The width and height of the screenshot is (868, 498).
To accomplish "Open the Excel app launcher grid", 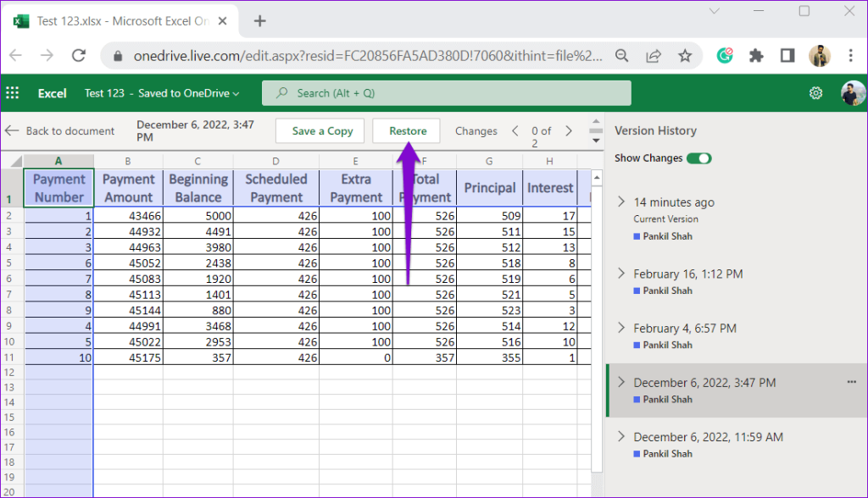I will point(13,93).
